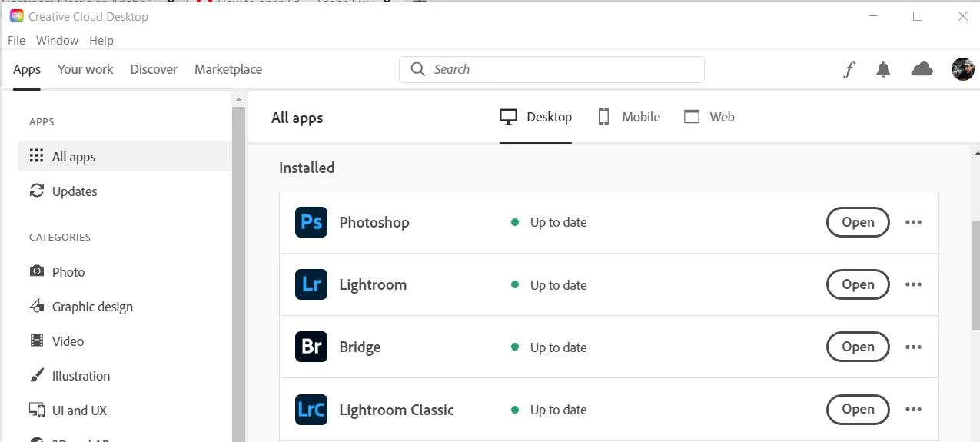This screenshot has width=980, height=442.
Task: Maximize the Creative Cloud window
Action: click(918, 16)
